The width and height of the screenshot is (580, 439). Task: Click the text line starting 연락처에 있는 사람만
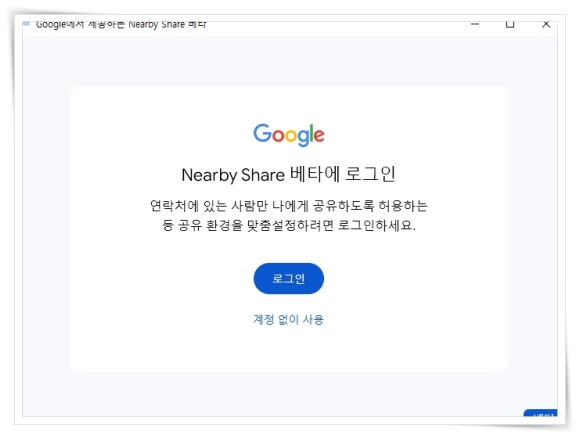[289, 206]
